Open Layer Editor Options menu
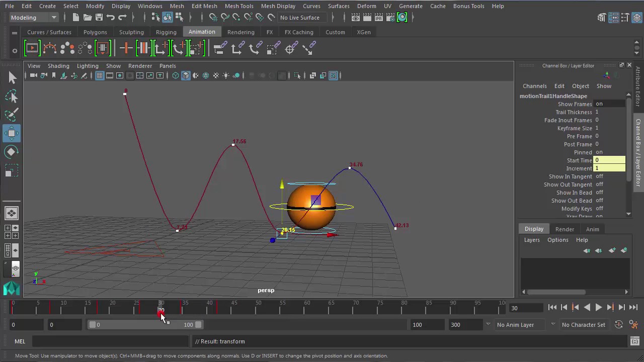This screenshot has height=362, width=644. click(557, 240)
